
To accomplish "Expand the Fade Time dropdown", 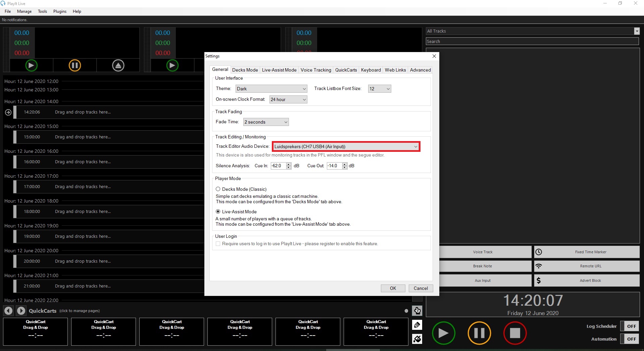I will (266, 122).
